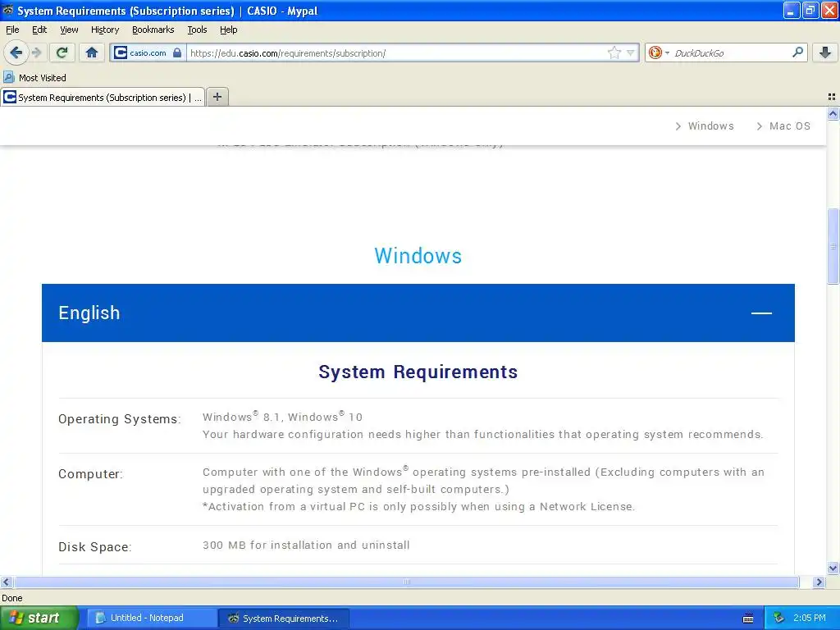This screenshot has width=840, height=630.
Task: Click the Operating Systems label
Action: (120, 419)
